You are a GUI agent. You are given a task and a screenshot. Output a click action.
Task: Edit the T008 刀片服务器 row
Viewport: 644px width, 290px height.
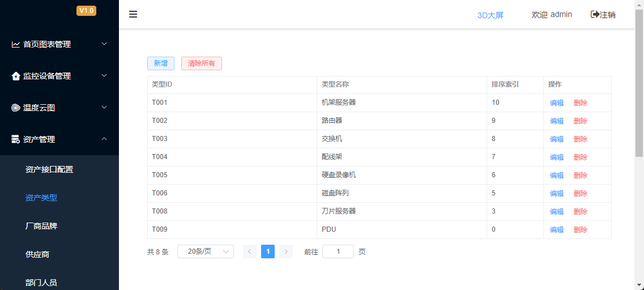point(557,211)
